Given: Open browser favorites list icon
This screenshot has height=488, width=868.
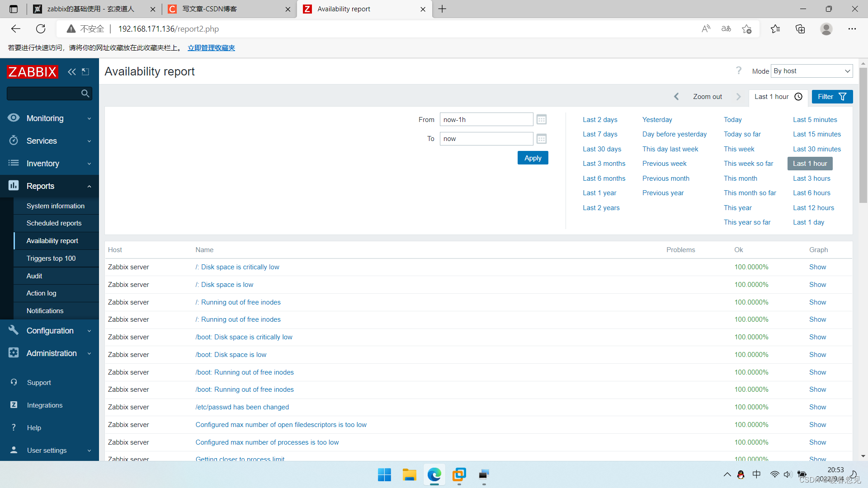Looking at the screenshot, I should click(x=775, y=29).
